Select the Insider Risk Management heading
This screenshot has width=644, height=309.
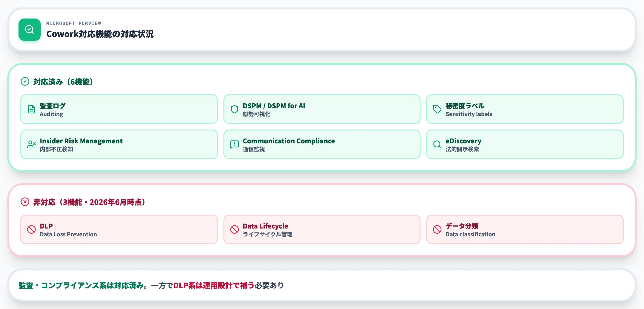81,141
